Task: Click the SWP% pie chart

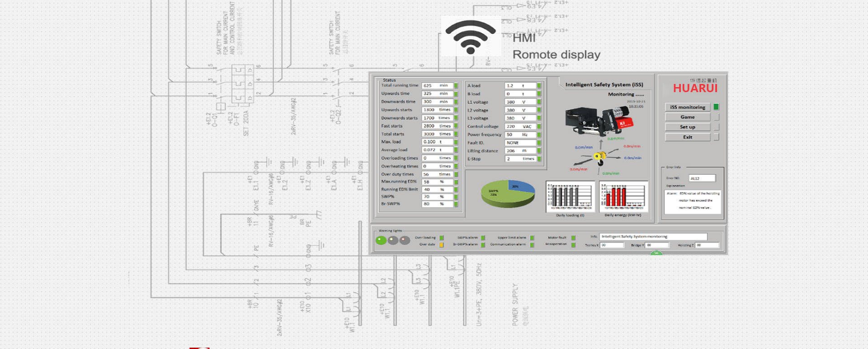Action: point(507,194)
